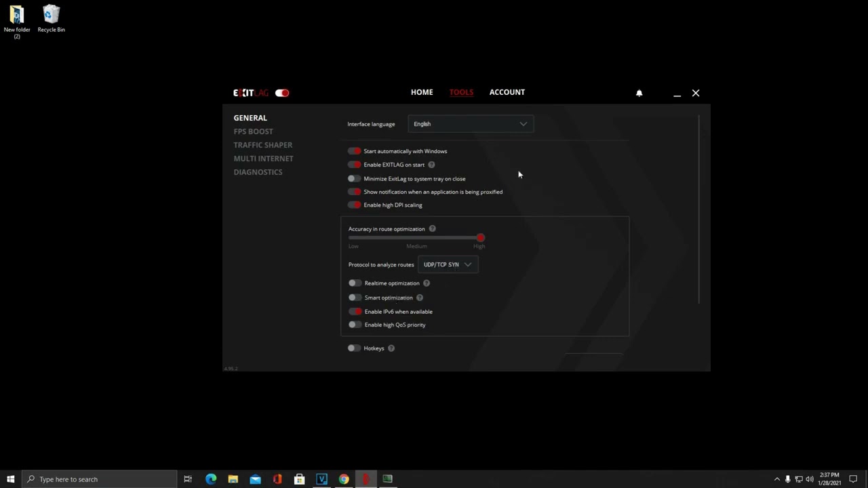Show hidden system tray icons
The width and height of the screenshot is (868, 488).
pos(777,479)
